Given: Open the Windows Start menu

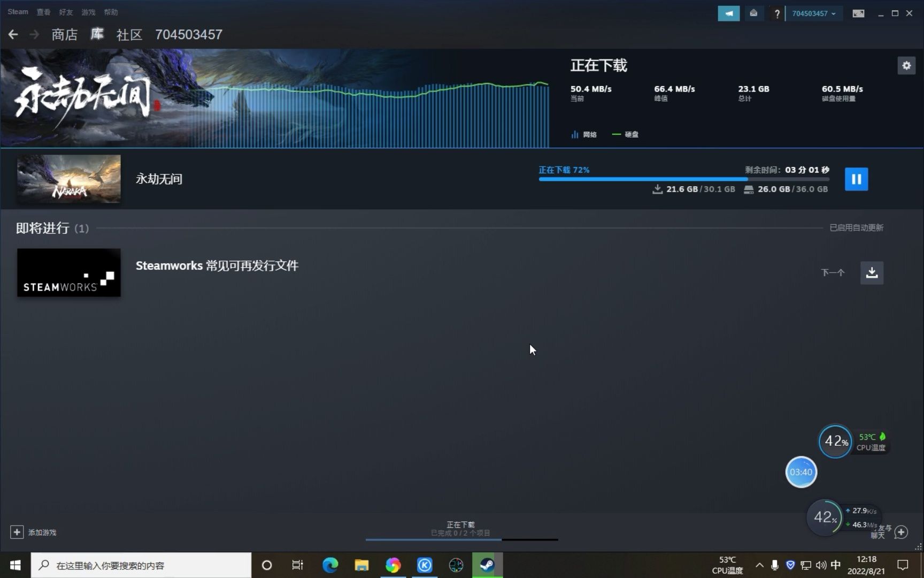Looking at the screenshot, I should (15, 565).
